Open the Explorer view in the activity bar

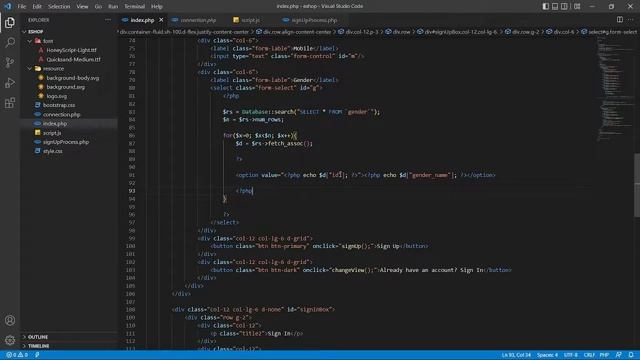[10, 22]
